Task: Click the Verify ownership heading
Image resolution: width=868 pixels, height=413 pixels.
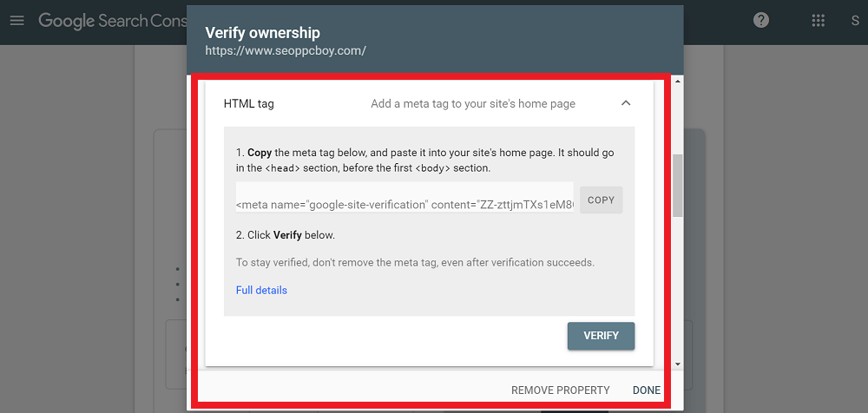Action: pyautogui.click(x=262, y=33)
